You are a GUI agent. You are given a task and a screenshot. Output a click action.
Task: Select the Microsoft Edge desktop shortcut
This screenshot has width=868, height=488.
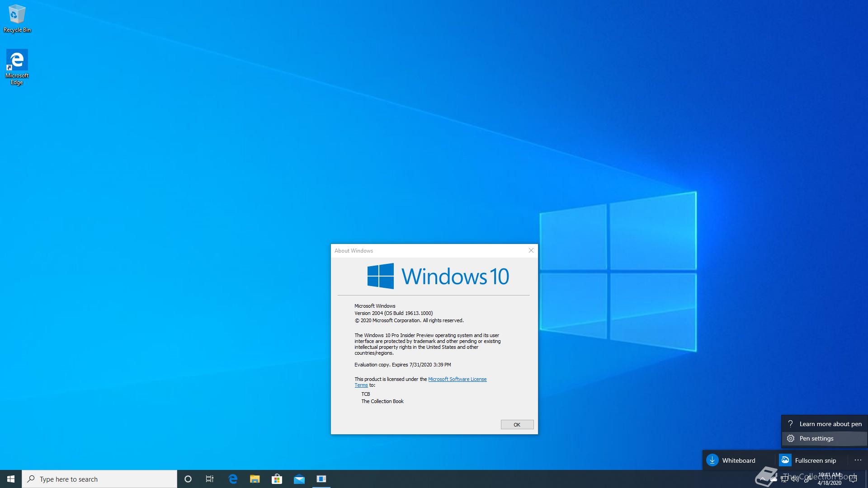(x=17, y=67)
